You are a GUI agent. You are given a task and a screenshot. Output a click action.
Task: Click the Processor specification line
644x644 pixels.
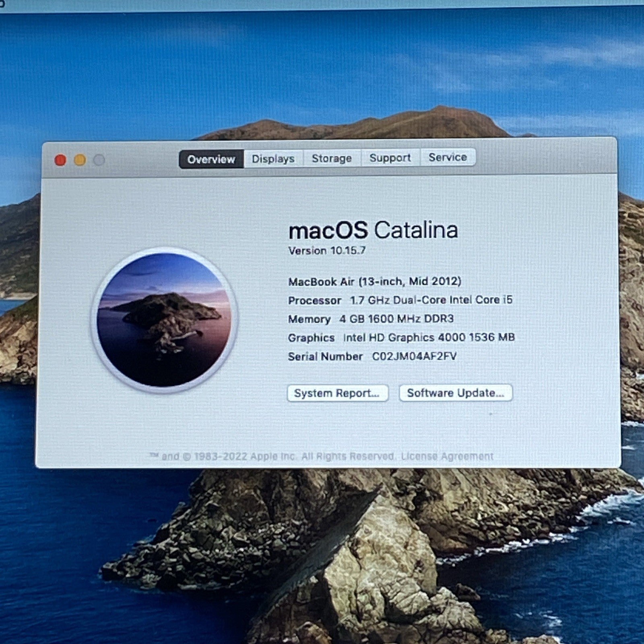coord(400,300)
